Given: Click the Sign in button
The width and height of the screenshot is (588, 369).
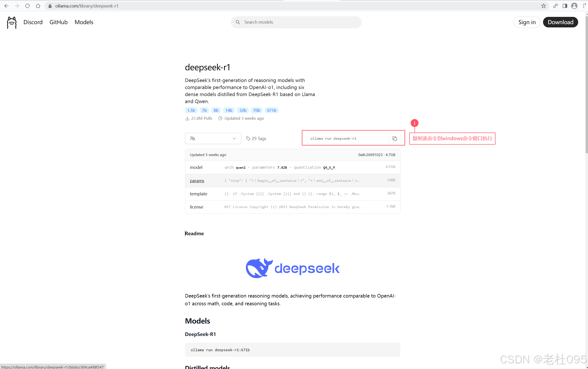Looking at the screenshot, I should [x=527, y=22].
